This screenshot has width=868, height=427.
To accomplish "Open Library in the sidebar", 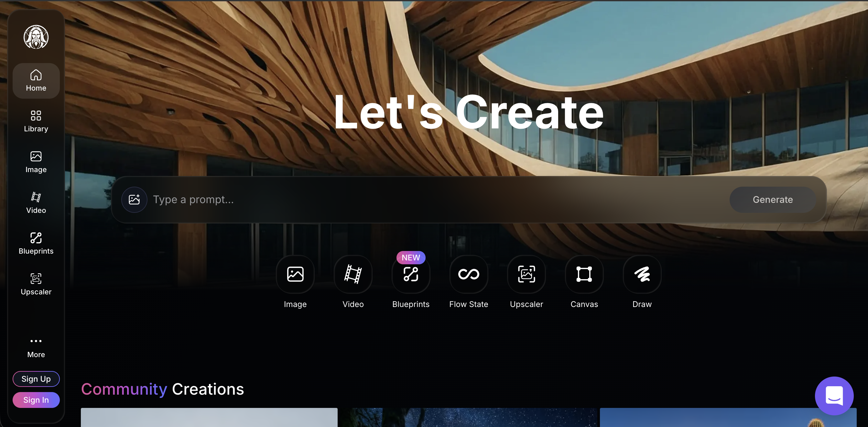I will point(36,121).
